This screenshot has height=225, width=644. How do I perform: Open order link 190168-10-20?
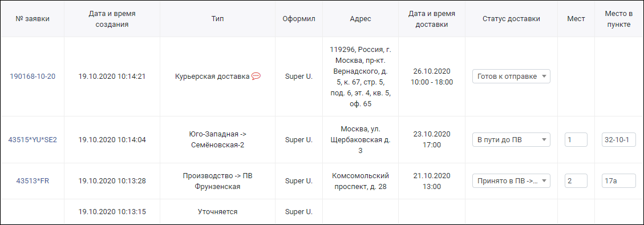tap(33, 77)
